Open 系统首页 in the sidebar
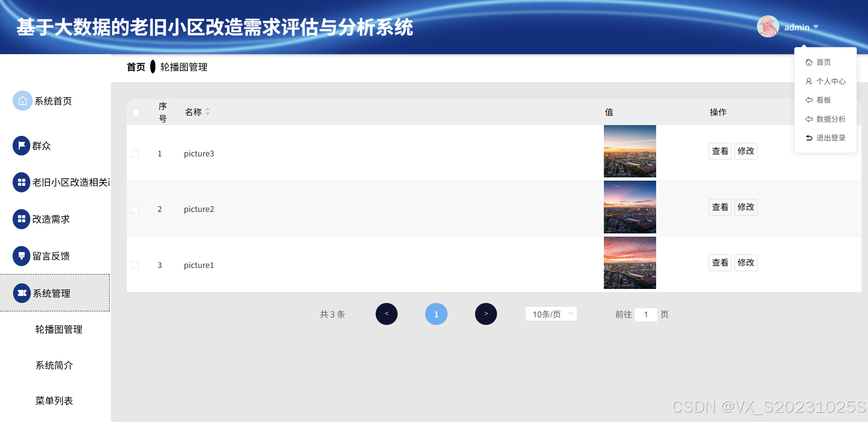The image size is (868, 422). click(55, 101)
